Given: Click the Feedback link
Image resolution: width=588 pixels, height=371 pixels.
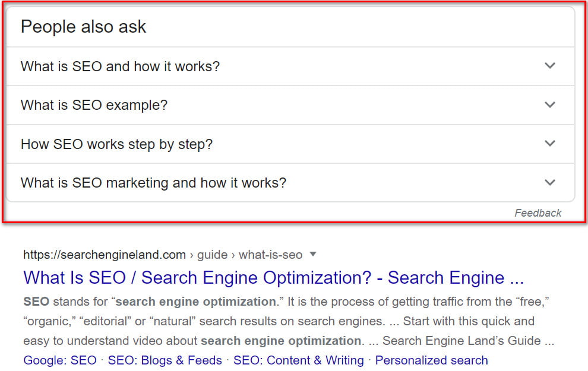Looking at the screenshot, I should (x=538, y=213).
